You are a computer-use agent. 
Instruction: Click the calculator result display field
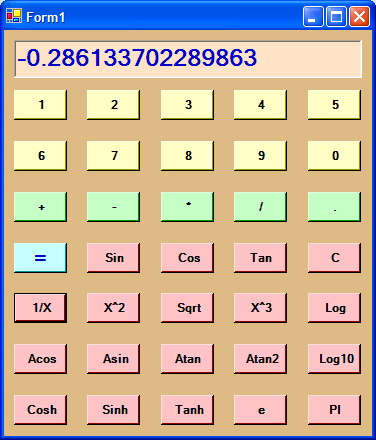tap(188, 59)
